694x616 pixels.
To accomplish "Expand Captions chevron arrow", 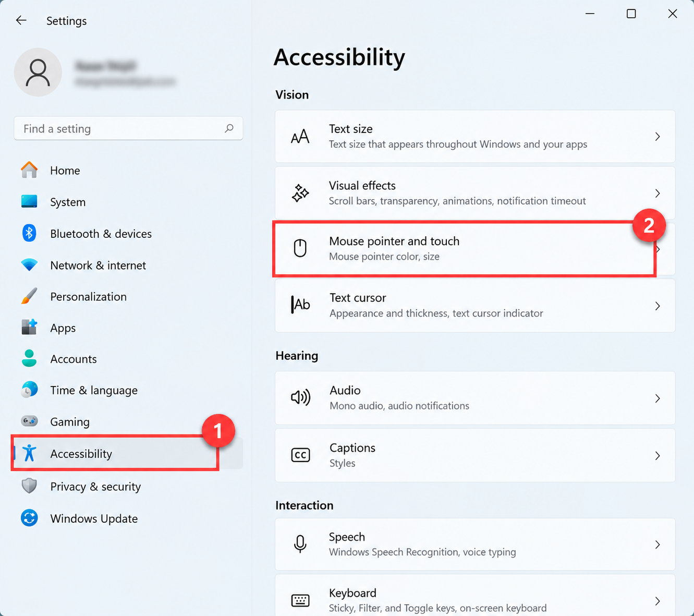I will [x=658, y=456].
